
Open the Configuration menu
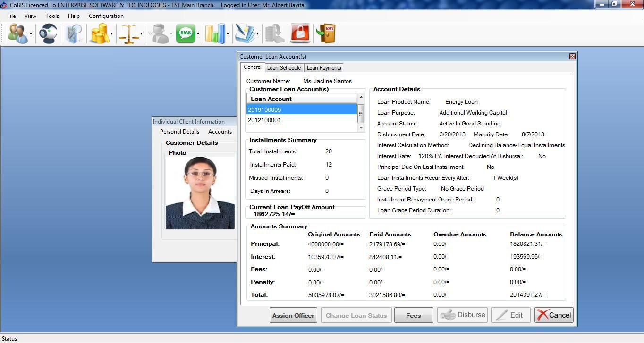[106, 16]
